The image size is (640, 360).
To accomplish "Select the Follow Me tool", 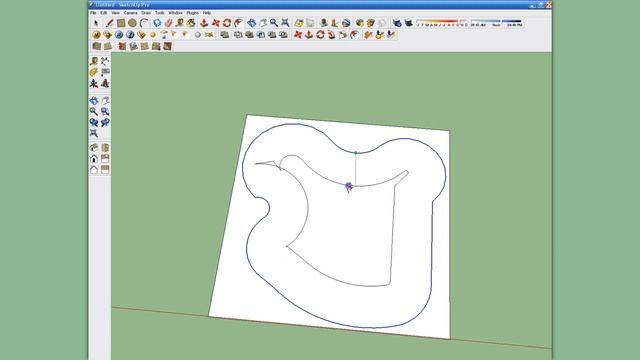I will (332, 35).
